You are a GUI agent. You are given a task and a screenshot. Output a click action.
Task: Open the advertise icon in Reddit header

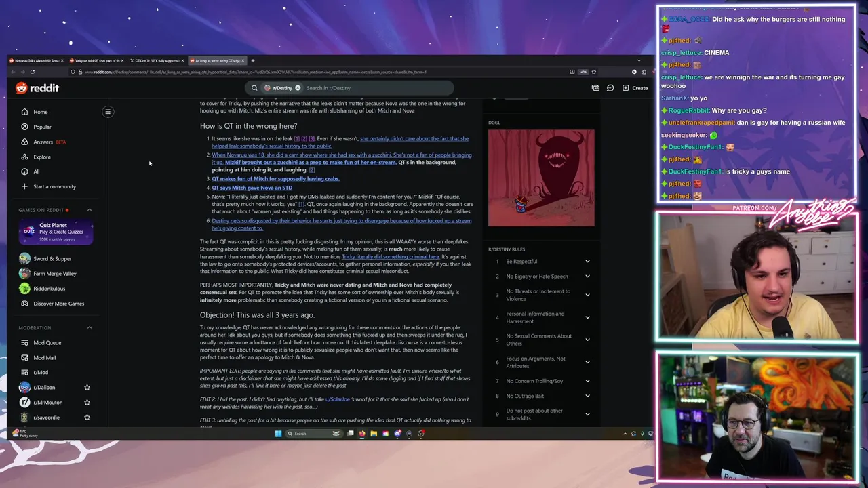595,88
